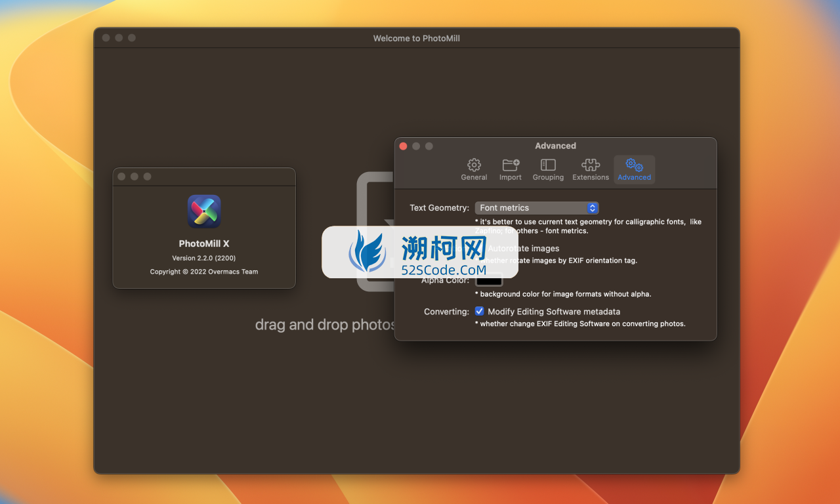
Task: Switch to the Grouping preferences tab
Action: [548, 169]
